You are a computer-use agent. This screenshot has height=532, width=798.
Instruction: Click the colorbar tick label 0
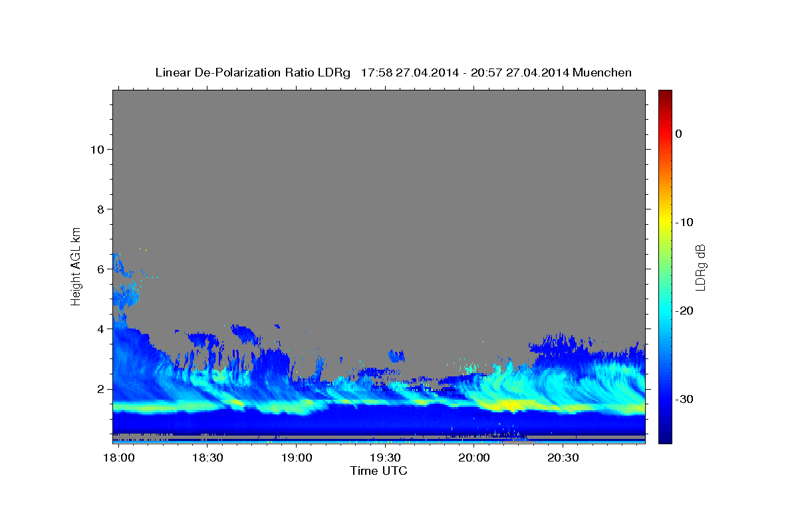pos(678,134)
